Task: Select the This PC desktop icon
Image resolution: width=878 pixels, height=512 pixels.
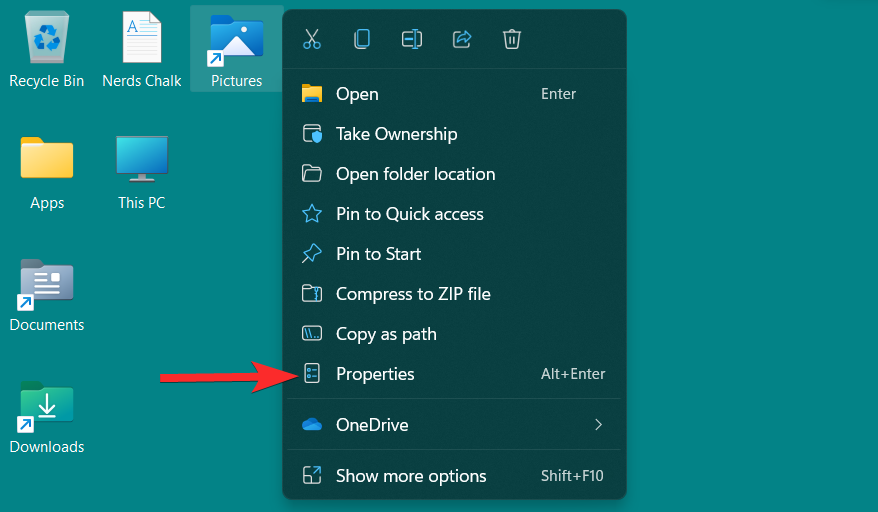Action: point(142,159)
